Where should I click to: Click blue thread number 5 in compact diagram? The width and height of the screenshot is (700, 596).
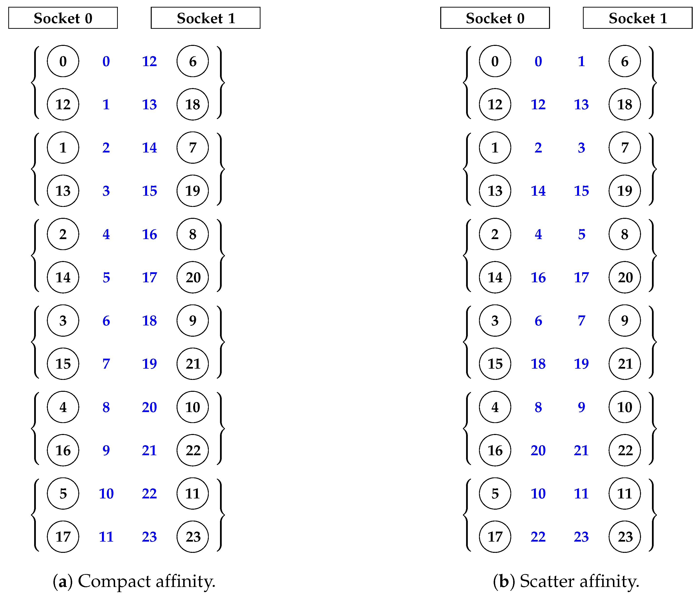coord(106,277)
